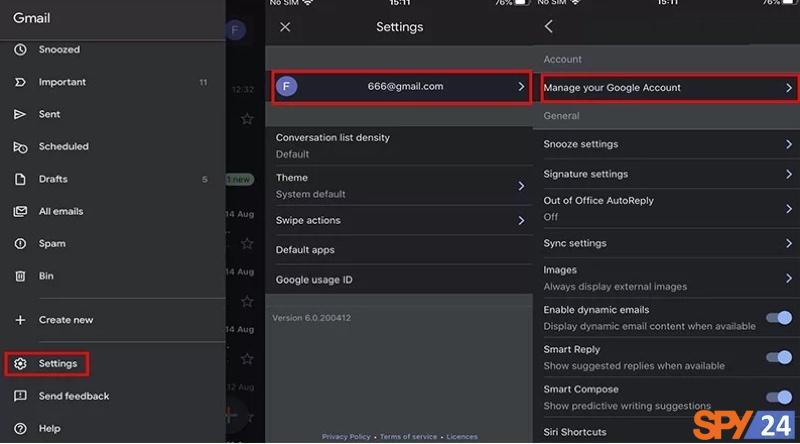Click Manage your Google Account text
800x444 pixels.
click(612, 88)
